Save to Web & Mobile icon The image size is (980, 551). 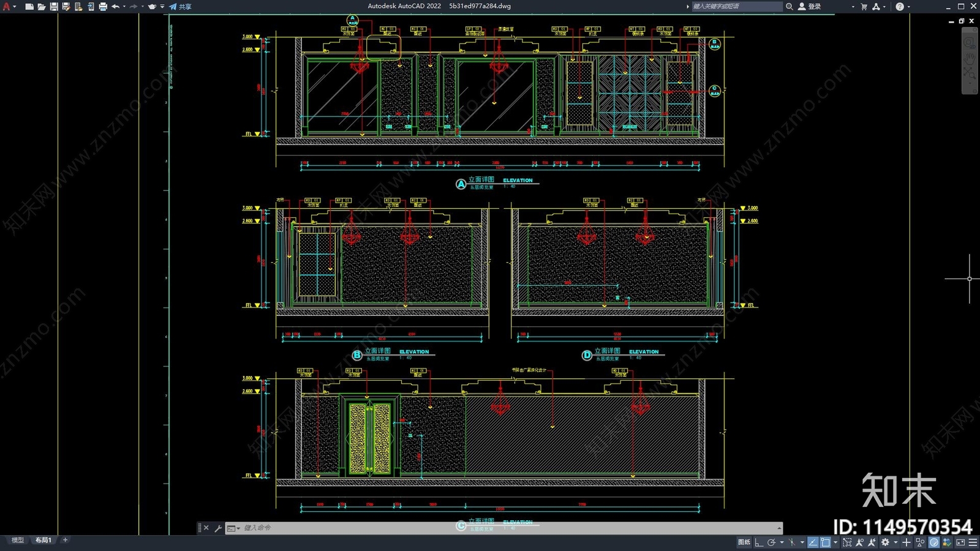(91, 6)
